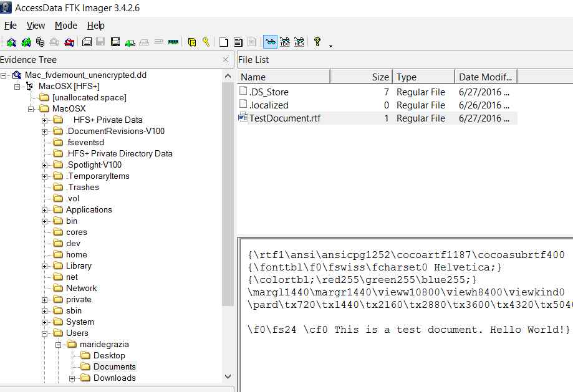Collapse the MacOSX [HFS+] partition node
Viewport: 573px width, 392px height.
point(17,87)
